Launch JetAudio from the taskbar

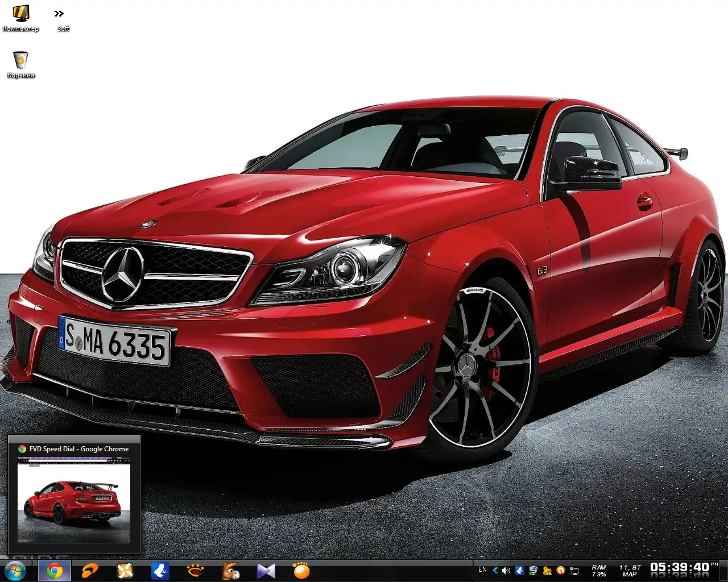click(89, 570)
